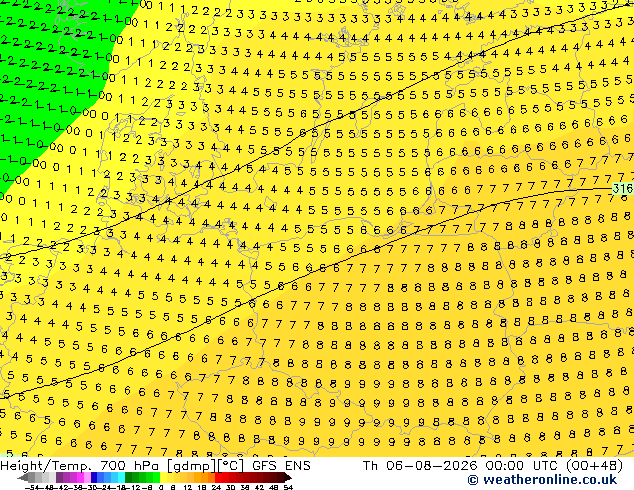634x490 pixels.
Task: Click the 'Height/Temp. 700 hPa' map title
Action: (82, 466)
